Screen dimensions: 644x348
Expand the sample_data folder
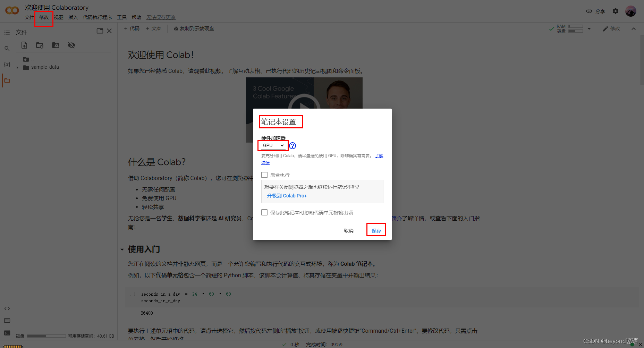click(17, 67)
